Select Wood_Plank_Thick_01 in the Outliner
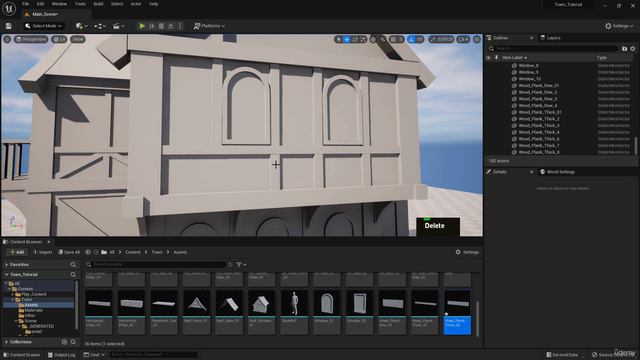The image size is (640, 360). pos(540,112)
